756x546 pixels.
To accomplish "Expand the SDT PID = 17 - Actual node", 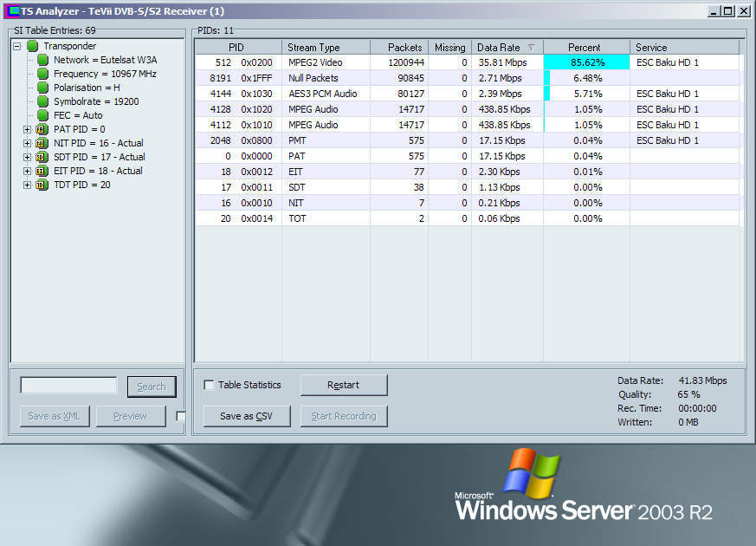I will (28, 157).
